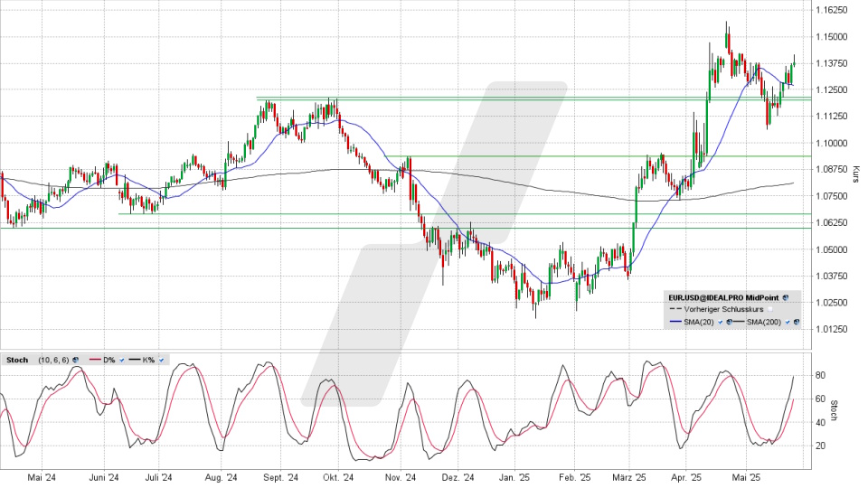Click the Okt. '24 date label
The image size is (868, 488).
pyautogui.click(x=338, y=477)
